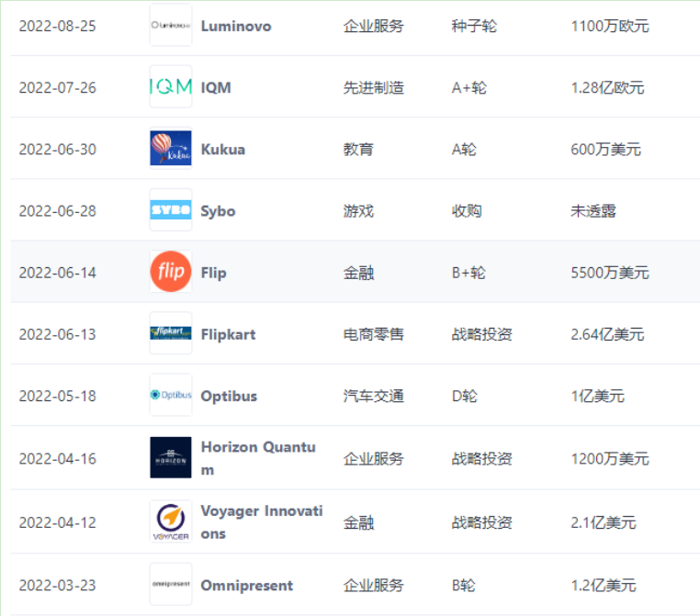Open the Omnipresent company link
This screenshot has height=616, width=700.
coord(247,585)
